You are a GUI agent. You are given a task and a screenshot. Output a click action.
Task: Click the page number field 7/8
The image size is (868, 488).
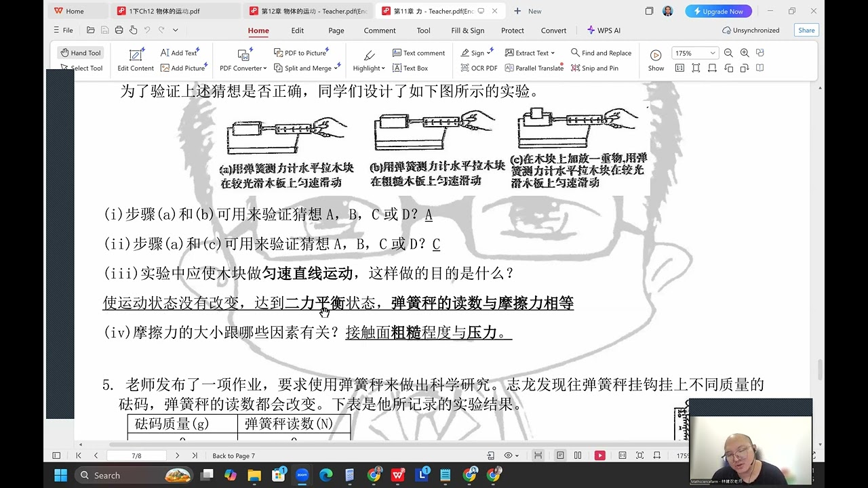pos(136,455)
